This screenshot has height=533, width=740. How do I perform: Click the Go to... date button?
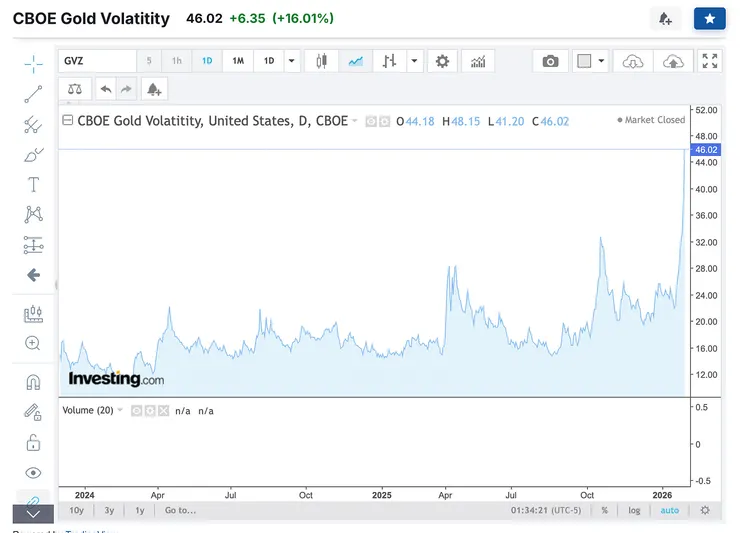[180, 510]
